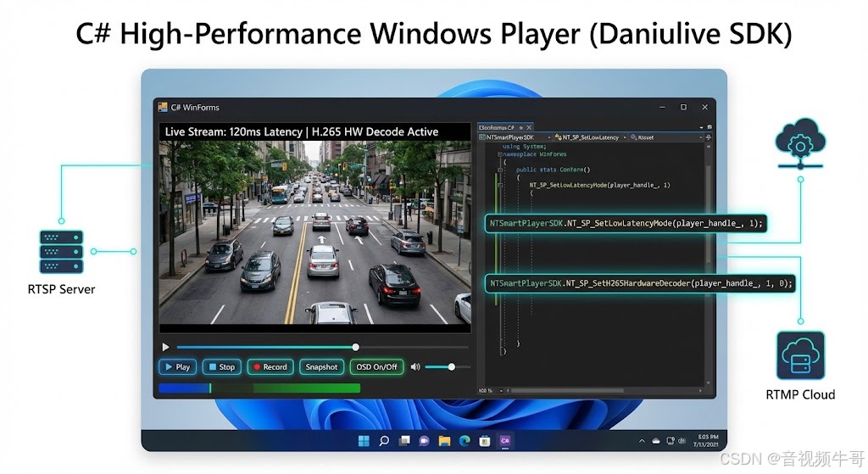Start recording with the Record button

270,366
